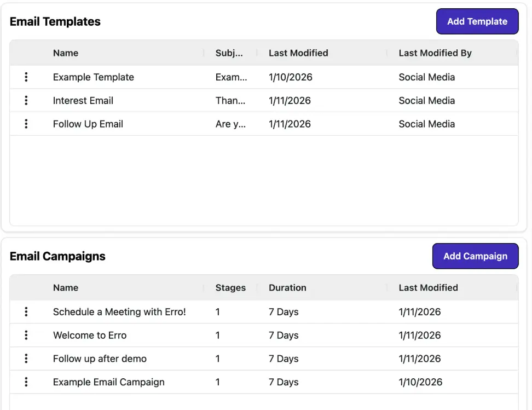The height and width of the screenshot is (410, 532).
Task: Open the actions menu for Interest Email
Action: click(26, 100)
